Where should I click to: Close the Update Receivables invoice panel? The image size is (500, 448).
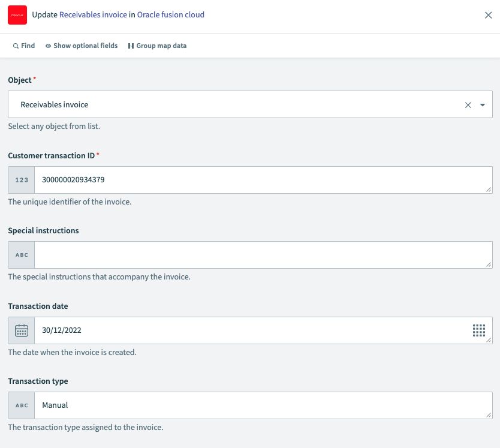point(488,15)
